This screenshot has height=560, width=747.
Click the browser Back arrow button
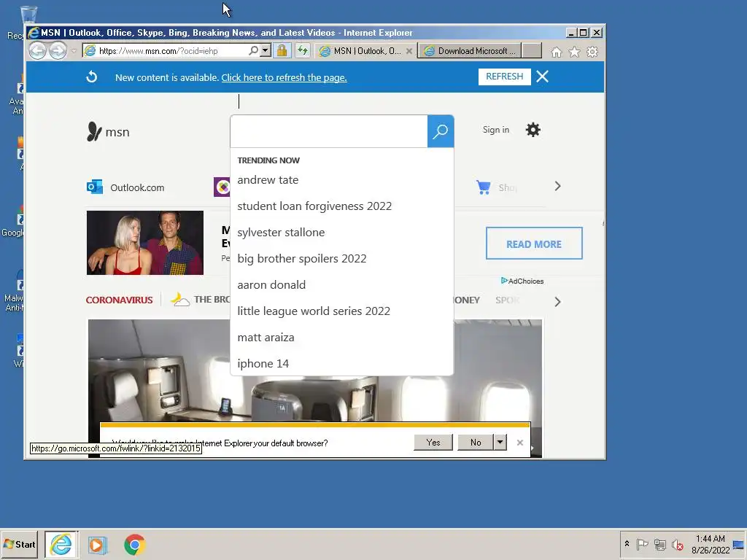point(38,50)
